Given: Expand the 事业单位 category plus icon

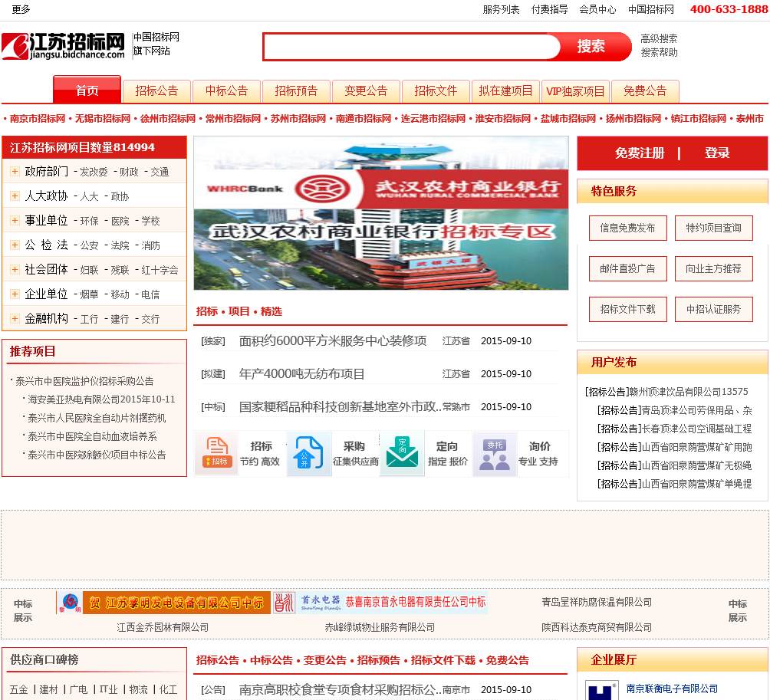Looking at the screenshot, I should click(15, 220).
